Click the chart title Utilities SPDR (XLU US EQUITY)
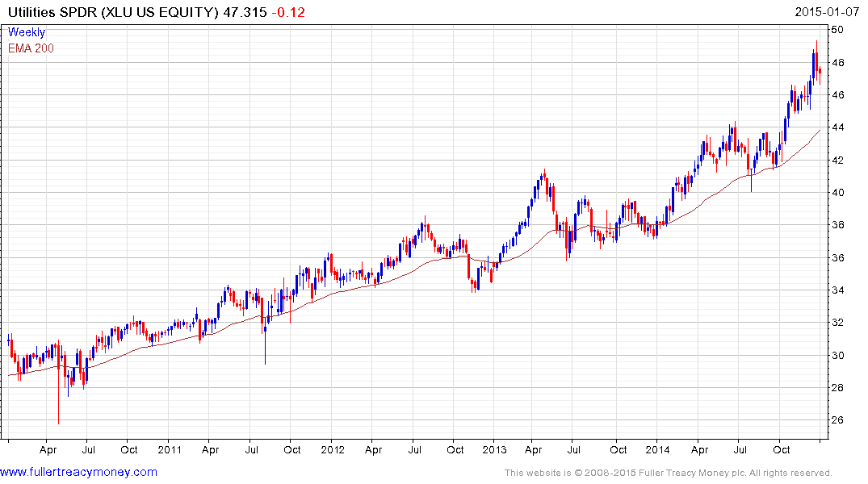The height and width of the screenshot is (484, 868). pyautogui.click(x=114, y=12)
